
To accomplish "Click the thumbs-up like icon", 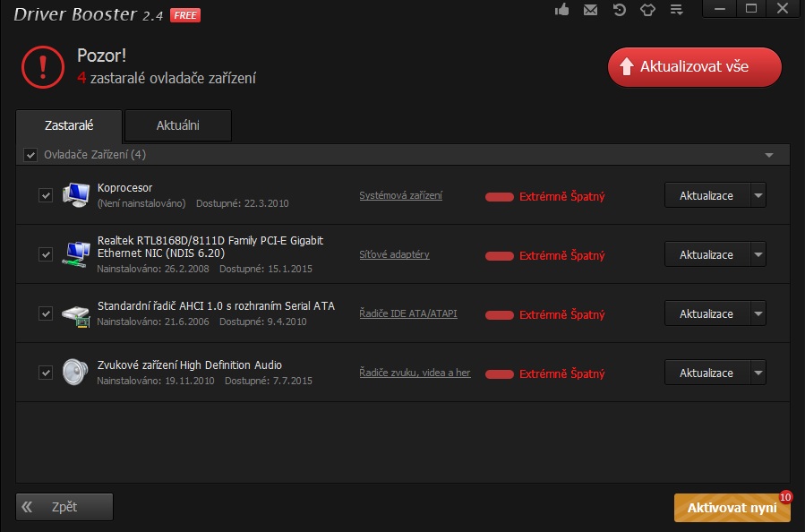I will (562, 10).
